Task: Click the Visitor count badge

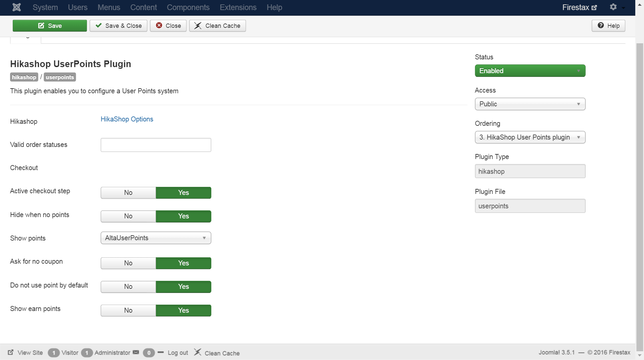Action: point(54,353)
